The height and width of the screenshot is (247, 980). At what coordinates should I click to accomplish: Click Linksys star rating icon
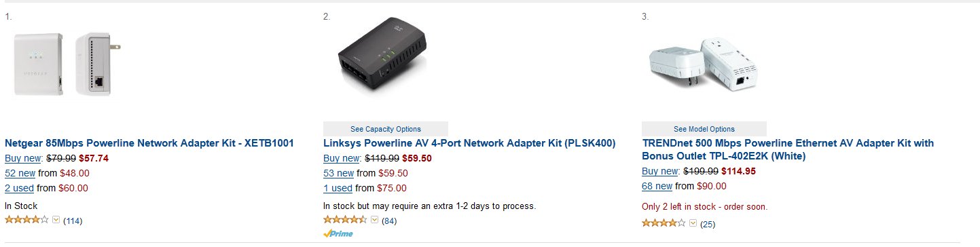346,220
